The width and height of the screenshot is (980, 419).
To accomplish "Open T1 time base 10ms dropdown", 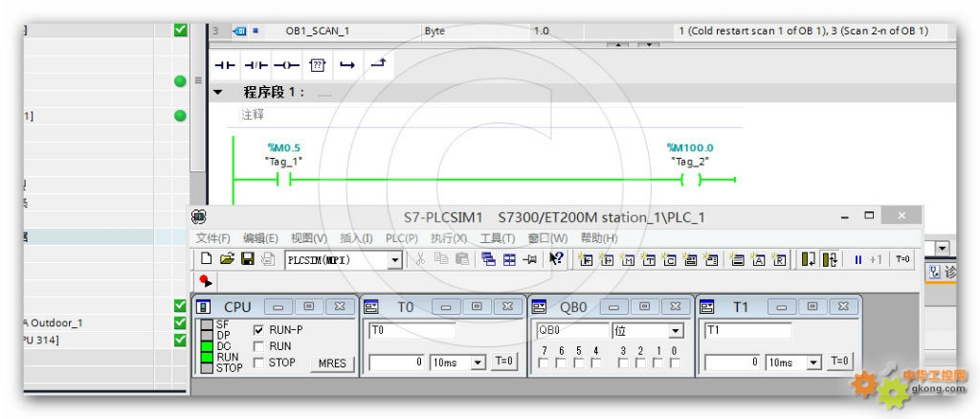I will point(814,363).
